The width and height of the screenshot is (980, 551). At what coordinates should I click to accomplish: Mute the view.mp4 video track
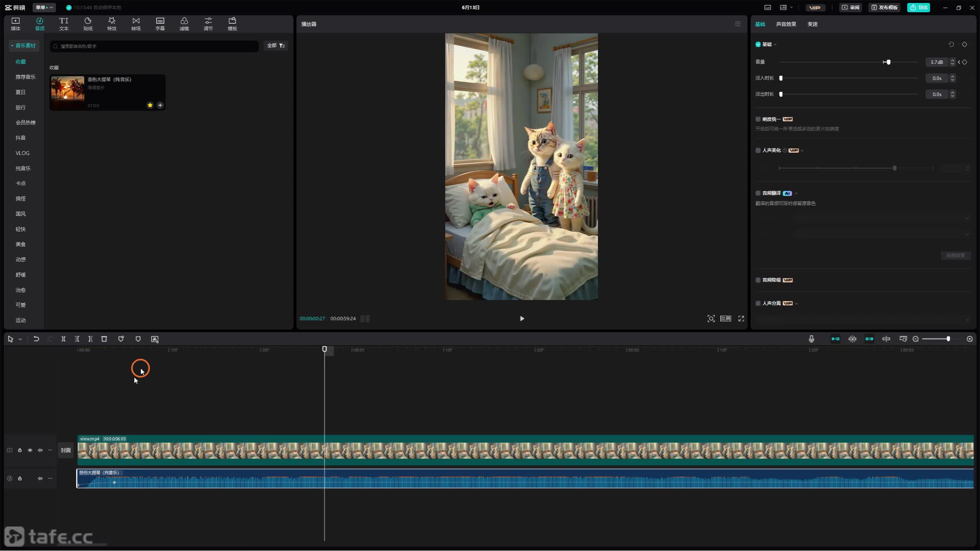point(40,450)
